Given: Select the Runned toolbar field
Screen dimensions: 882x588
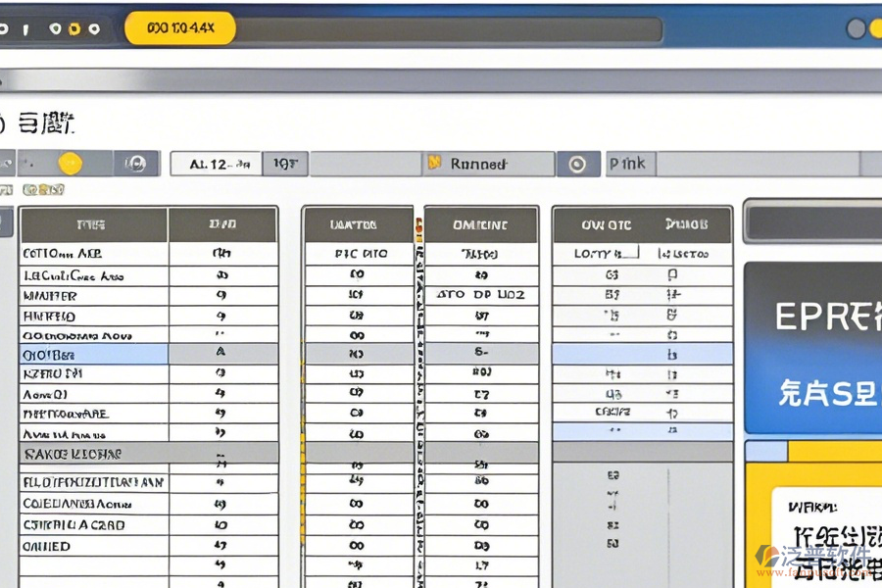Looking at the screenshot, I should (x=490, y=164).
